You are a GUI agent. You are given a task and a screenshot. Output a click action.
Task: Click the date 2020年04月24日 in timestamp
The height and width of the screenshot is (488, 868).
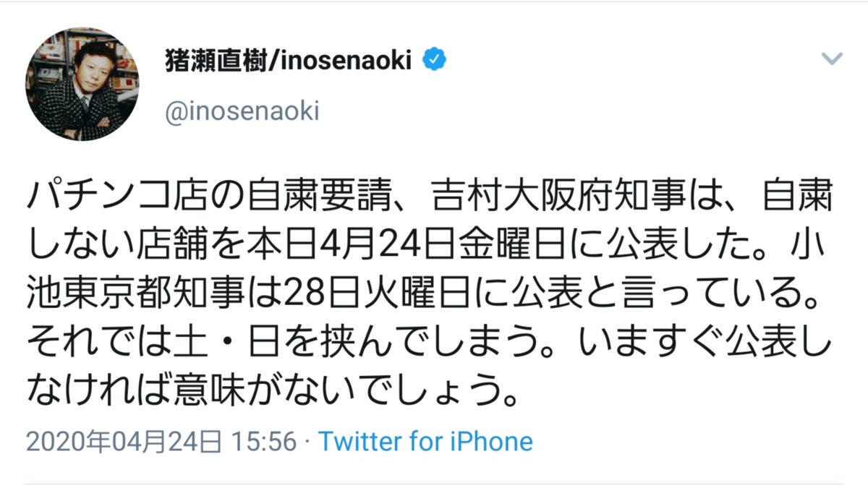[123, 441]
